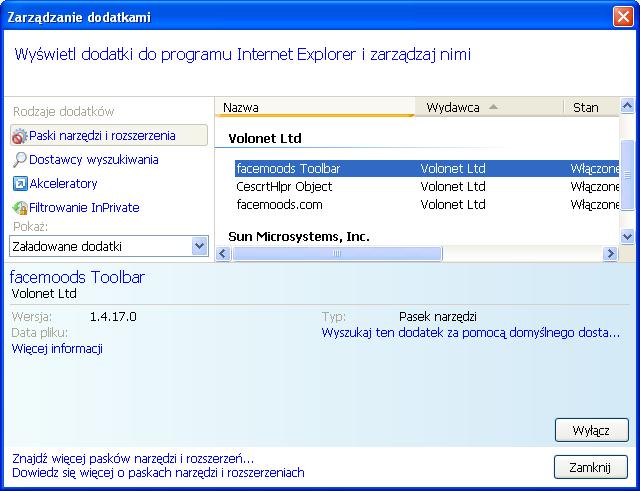Screen dimensions: 640x491
Task: Click the Wyłącz button
Action: 591,430
